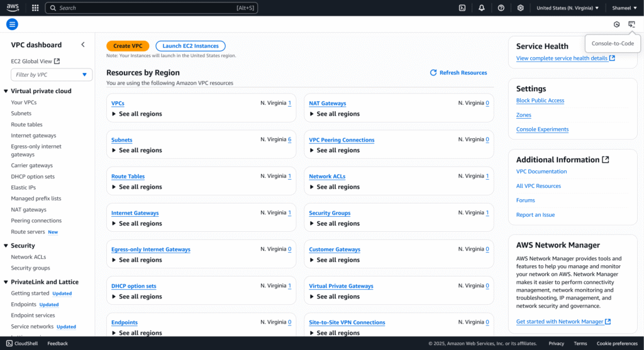Open the DHCP option sets card link

(134, 286)
